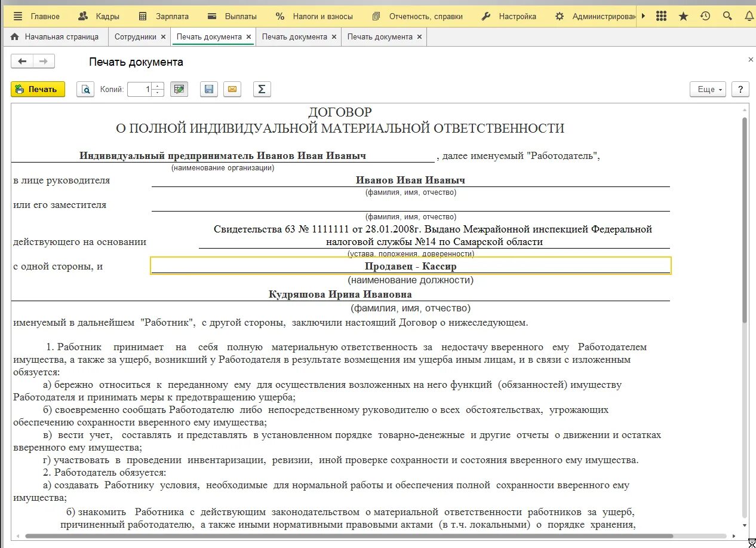Switch to the Сотрудники tab
The image size is (756, 548).
coord(136,37)
